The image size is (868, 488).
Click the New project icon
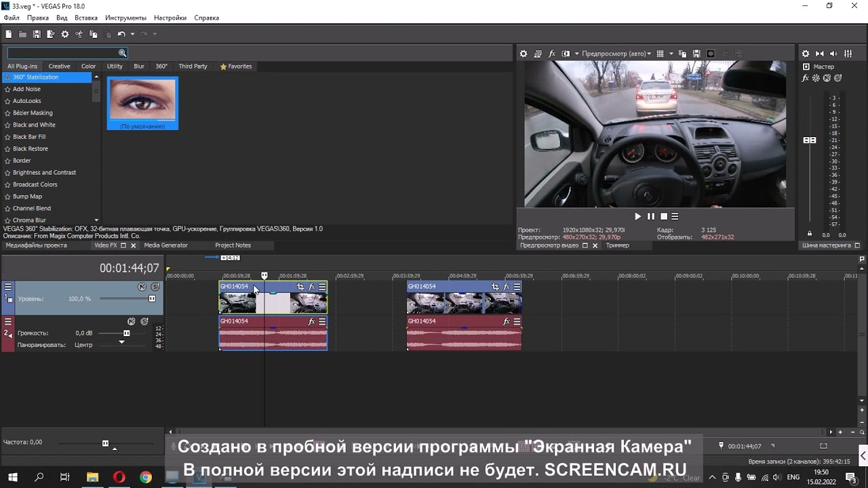click(9, 34)
